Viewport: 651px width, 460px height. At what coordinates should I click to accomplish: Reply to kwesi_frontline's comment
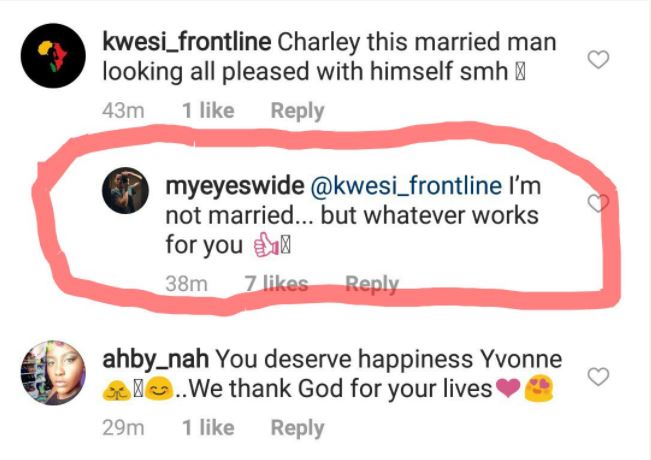[x=297, y=111]
